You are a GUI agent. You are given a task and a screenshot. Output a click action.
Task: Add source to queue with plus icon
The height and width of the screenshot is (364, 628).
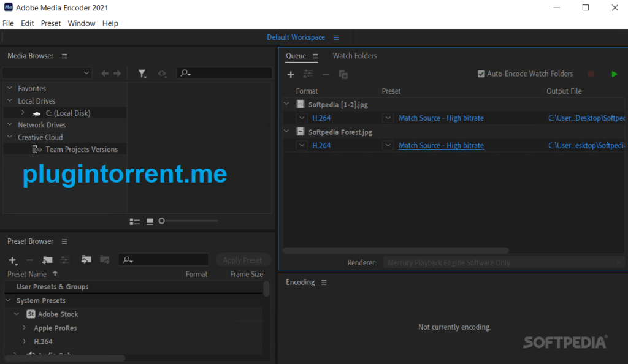click(x=291, y=74)
